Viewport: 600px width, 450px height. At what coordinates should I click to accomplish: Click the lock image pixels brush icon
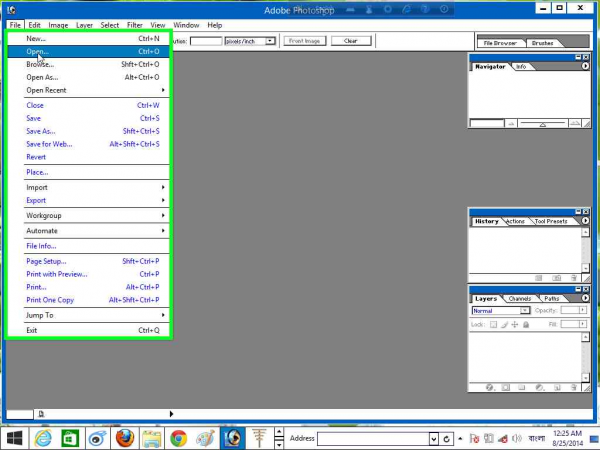(505, 324)
